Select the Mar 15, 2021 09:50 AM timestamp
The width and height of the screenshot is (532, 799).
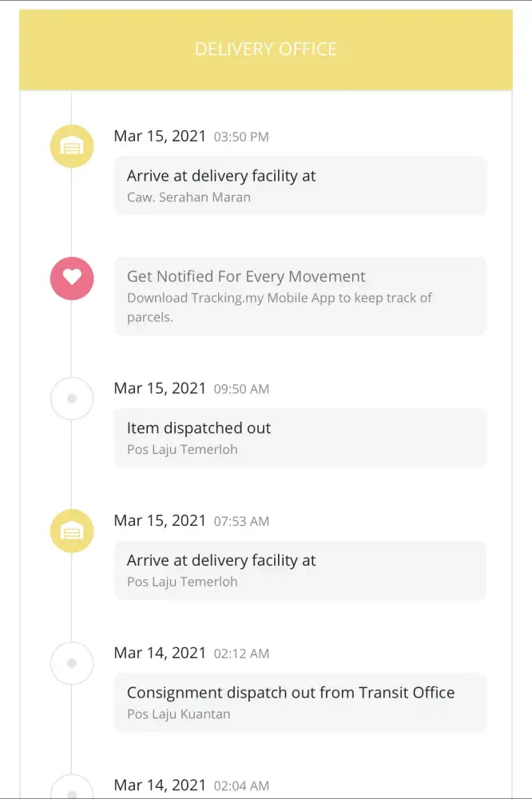[191, 388]
